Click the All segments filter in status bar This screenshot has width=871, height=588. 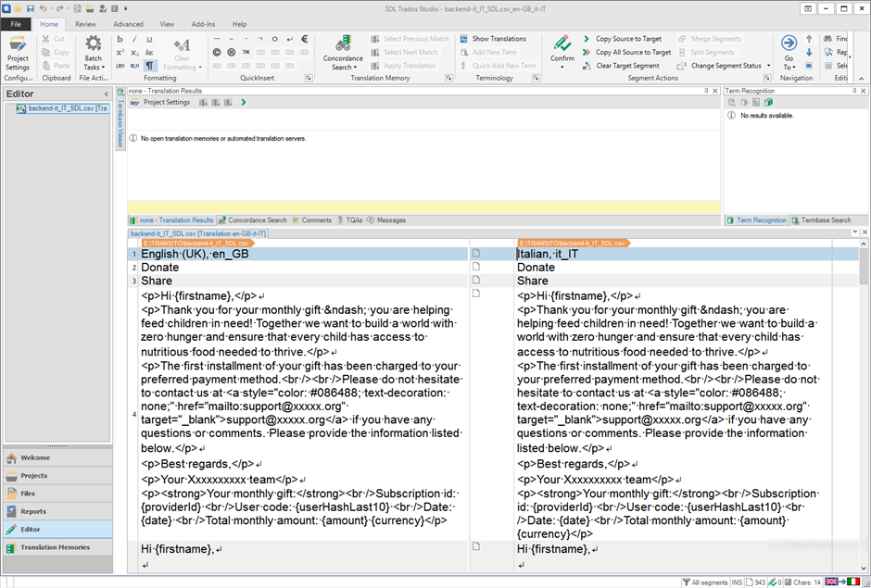click(x=705, y=582)
